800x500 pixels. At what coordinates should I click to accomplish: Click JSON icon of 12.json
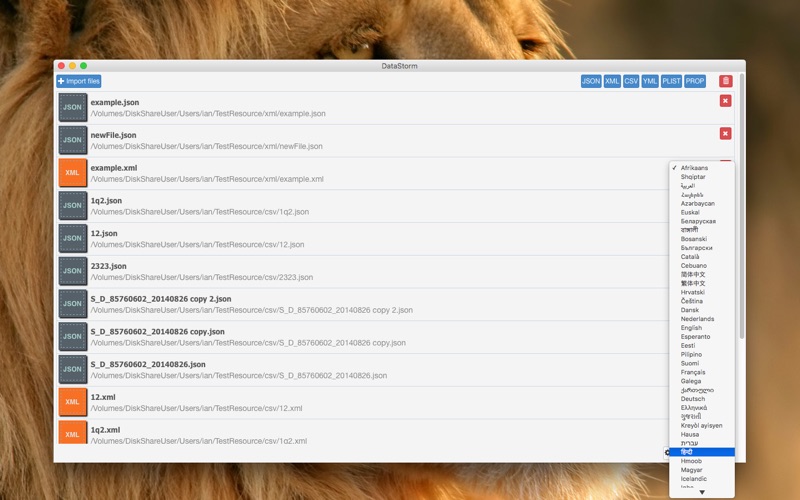[x=72, y=238]
